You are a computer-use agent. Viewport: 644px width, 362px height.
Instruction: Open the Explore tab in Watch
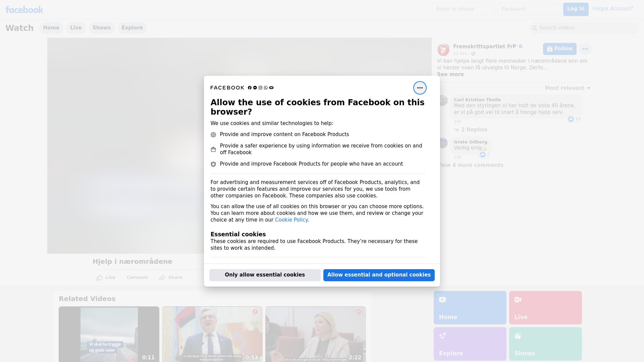tap(132, 28)
